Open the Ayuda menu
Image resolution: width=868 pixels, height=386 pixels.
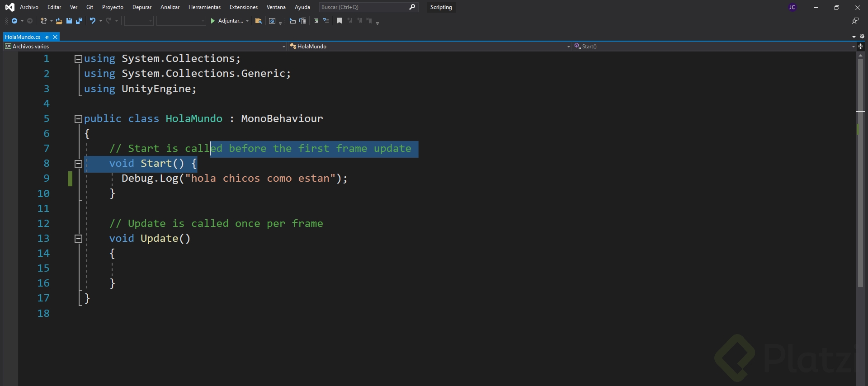pyautogui.click(x=302, y=7)
